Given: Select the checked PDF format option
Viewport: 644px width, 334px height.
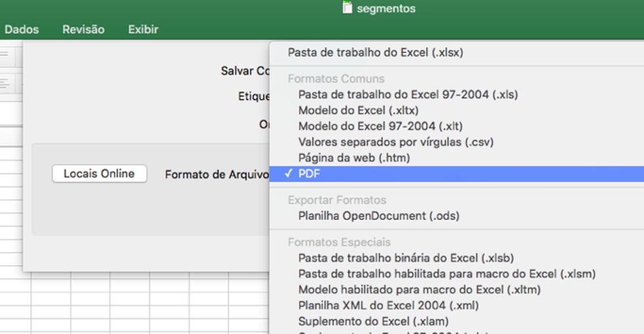Looking at the screenshot, I should 457,174.
